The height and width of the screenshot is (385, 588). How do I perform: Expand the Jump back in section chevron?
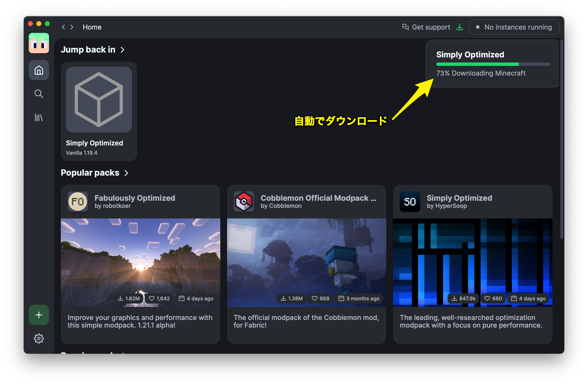click(122, 50)
